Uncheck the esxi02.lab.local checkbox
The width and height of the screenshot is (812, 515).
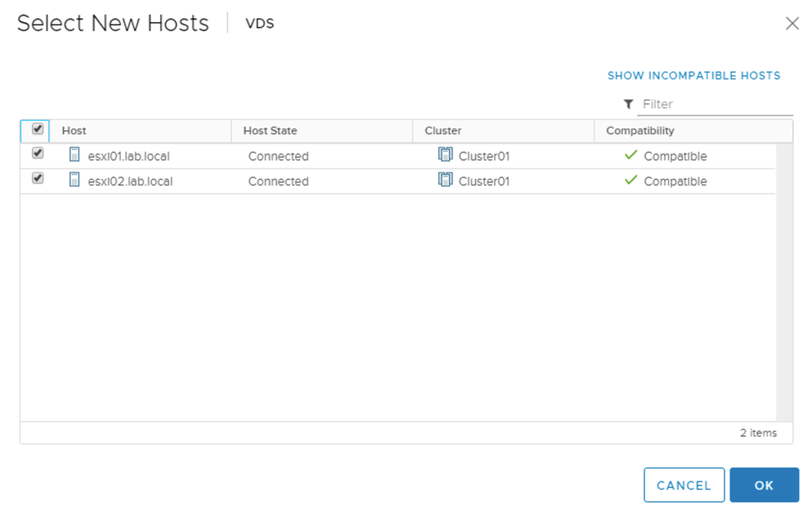37,179
